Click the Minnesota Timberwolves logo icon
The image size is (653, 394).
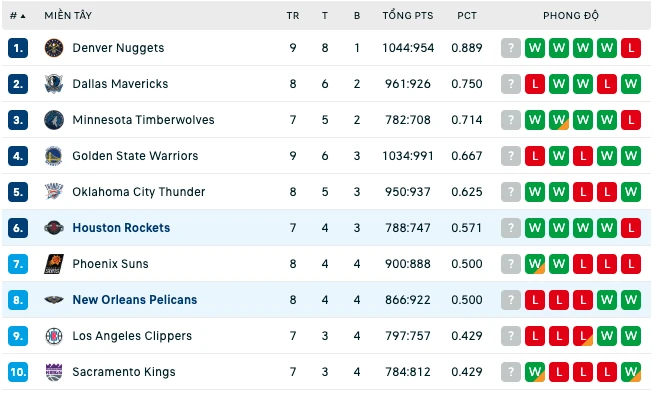(x=54, y=120)
